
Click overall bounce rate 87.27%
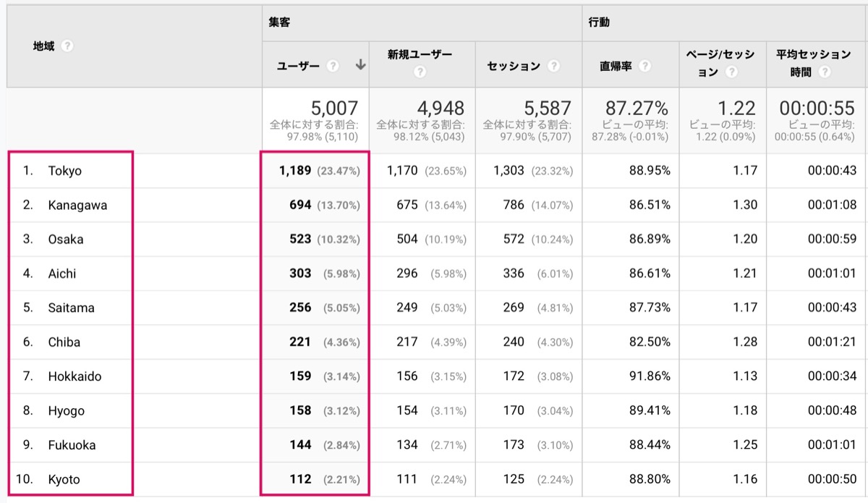tap(637, 109)
